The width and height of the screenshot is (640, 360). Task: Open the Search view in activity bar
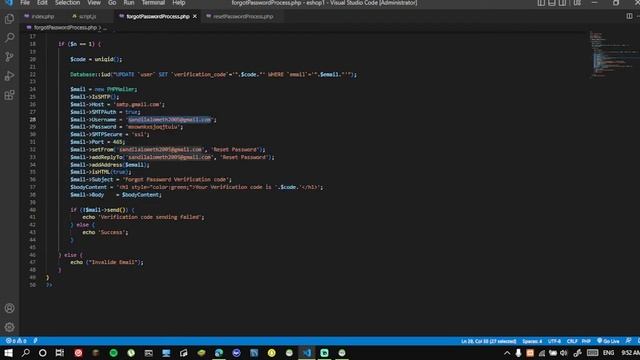(9, 38)
